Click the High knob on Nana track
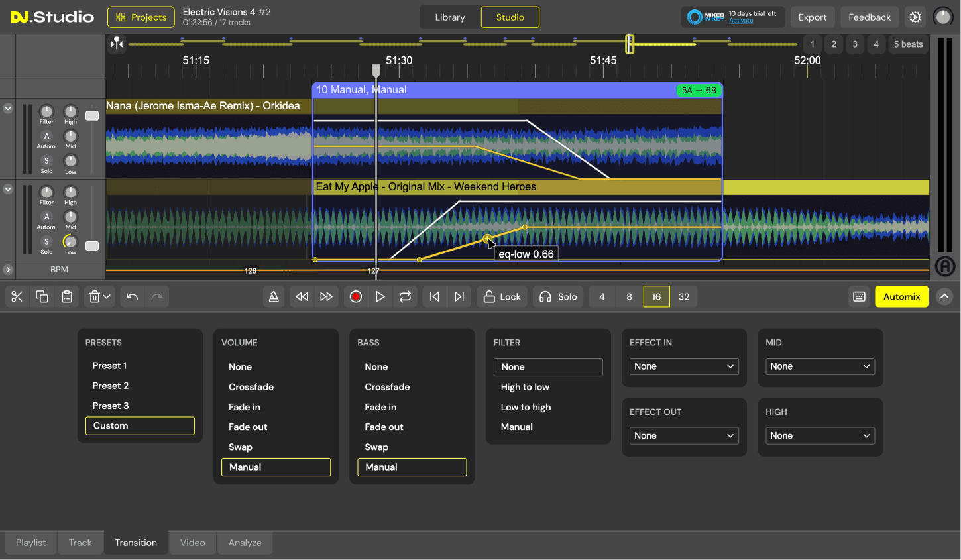961x560 pixels. [70, 111]
